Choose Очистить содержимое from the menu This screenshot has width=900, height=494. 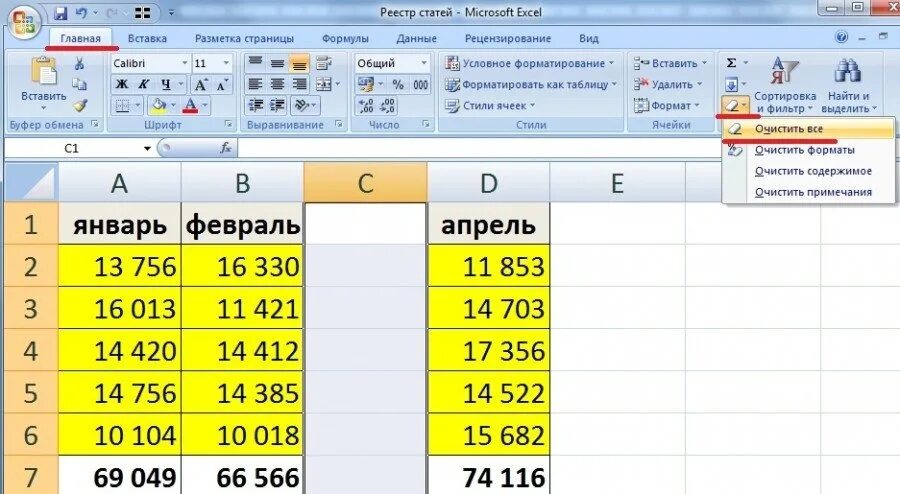808,171
